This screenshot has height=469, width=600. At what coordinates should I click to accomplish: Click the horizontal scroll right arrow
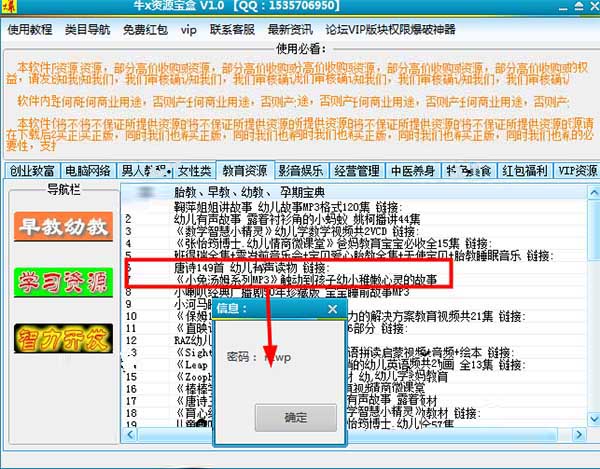point(579,435)
